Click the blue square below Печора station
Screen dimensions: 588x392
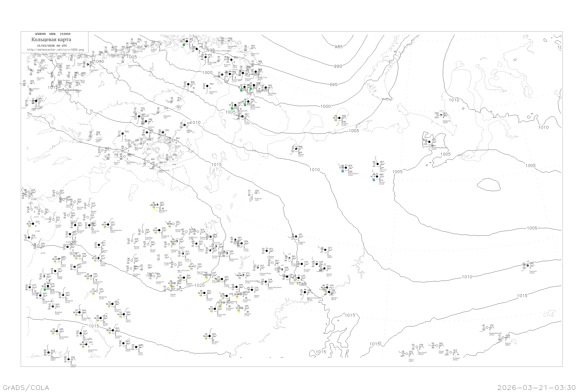click(374, 180)
